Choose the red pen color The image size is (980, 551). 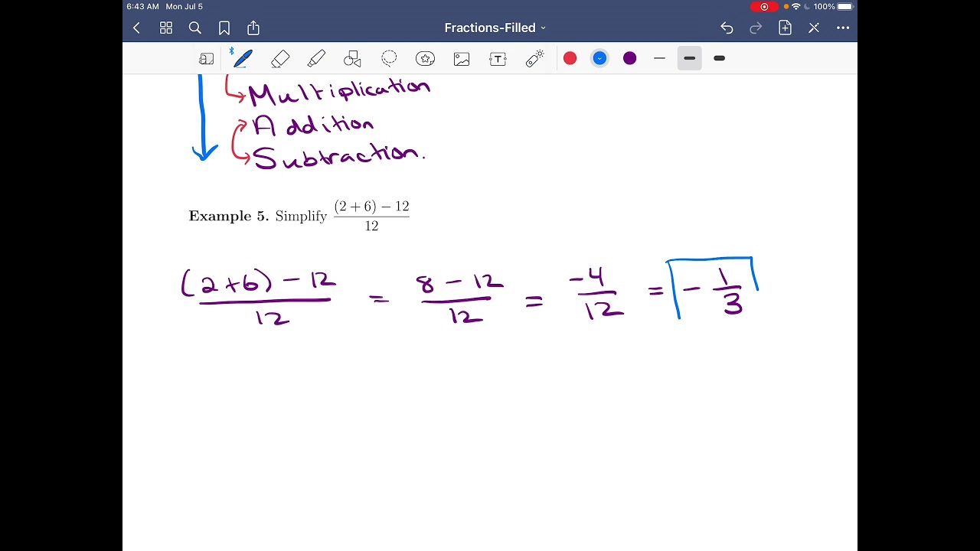[x=570, y=58]
